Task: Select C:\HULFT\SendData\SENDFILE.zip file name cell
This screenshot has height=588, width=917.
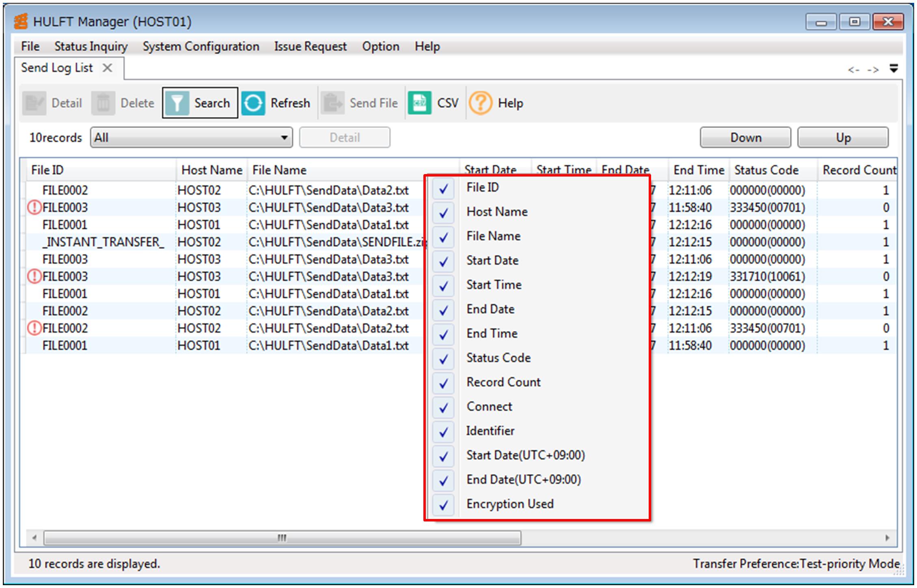Action: [337, 242]
